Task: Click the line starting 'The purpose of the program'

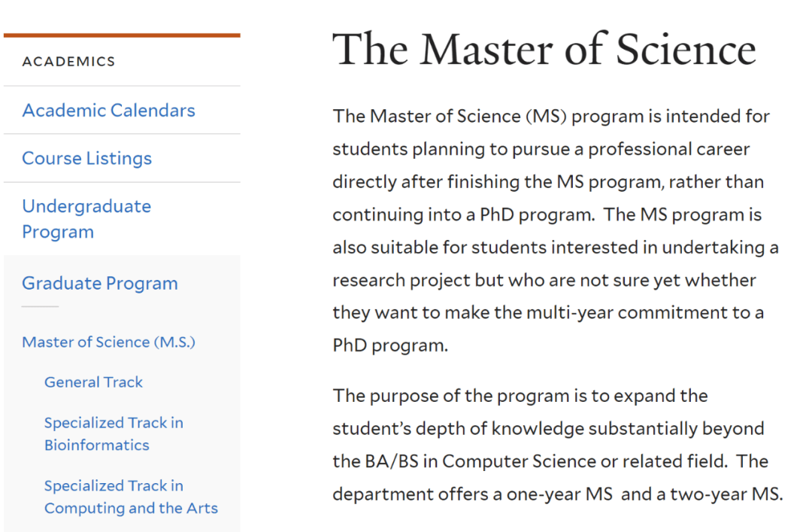Action: point(520,396)
